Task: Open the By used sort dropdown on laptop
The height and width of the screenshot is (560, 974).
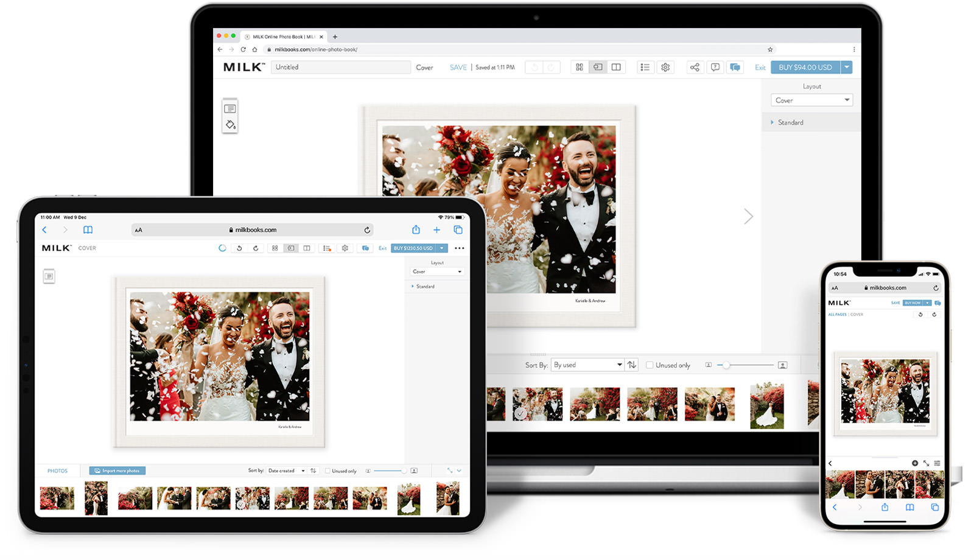Action: pos(587,365)
